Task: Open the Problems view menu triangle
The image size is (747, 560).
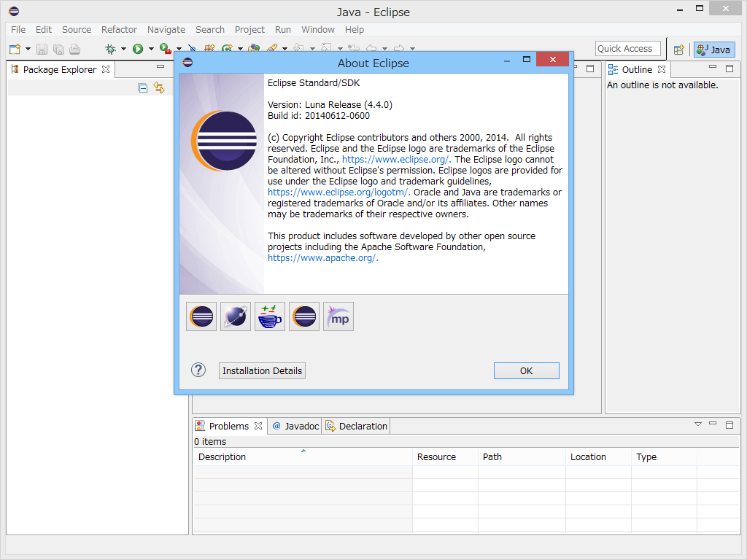Action: pos(698,423)
